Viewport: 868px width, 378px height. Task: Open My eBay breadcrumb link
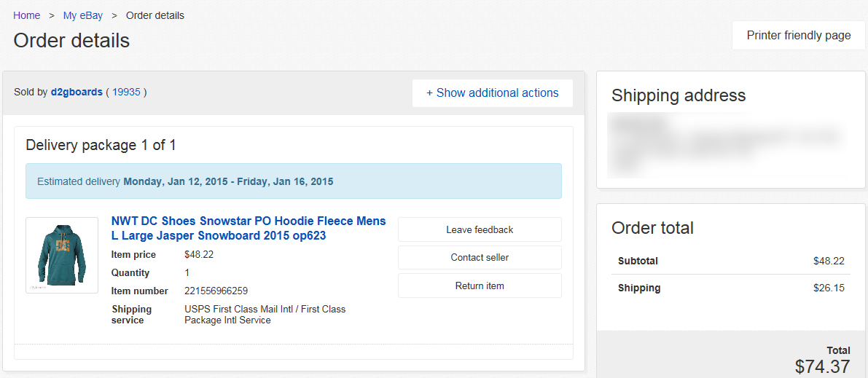click(83, 15)
